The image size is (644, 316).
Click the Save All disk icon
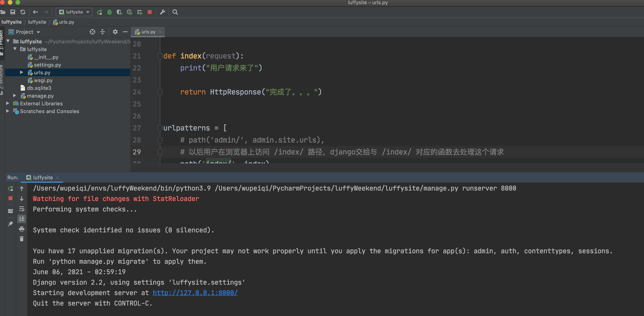(13, 12)
